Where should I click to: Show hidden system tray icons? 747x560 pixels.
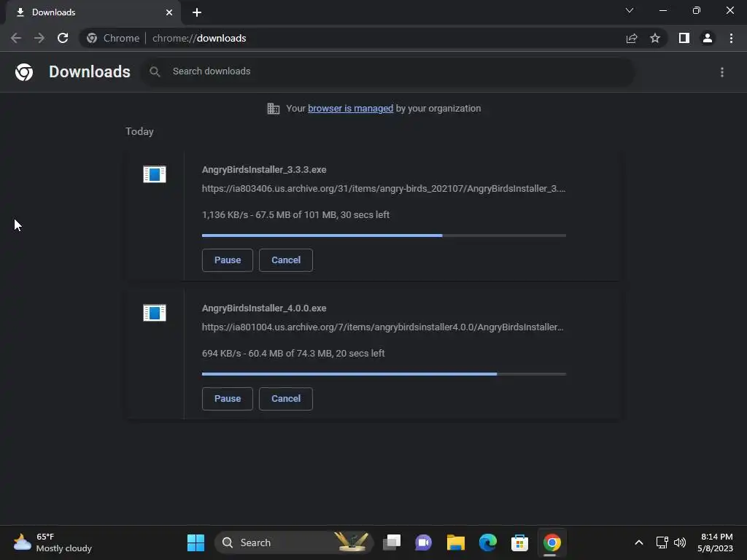pos(639,542)
